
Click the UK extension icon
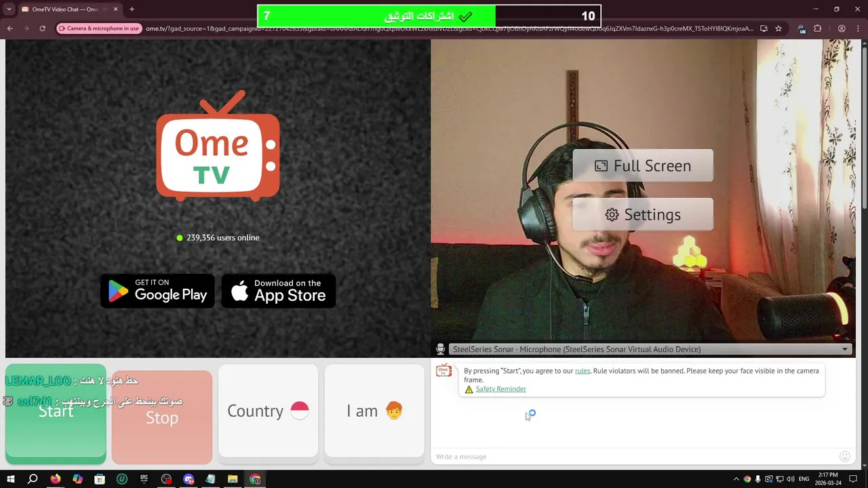pyautogui.click(x=802, y=28)
